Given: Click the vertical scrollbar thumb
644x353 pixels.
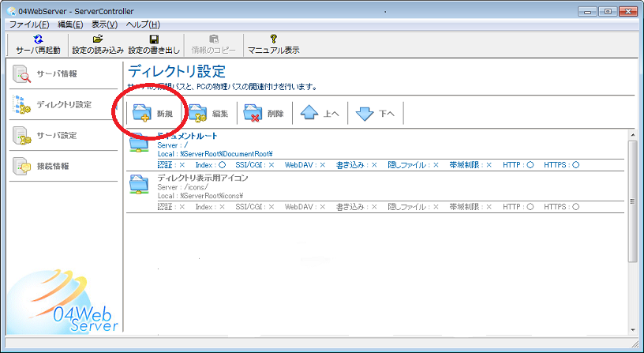Looking at the screenshot, I should click(633, 201).
